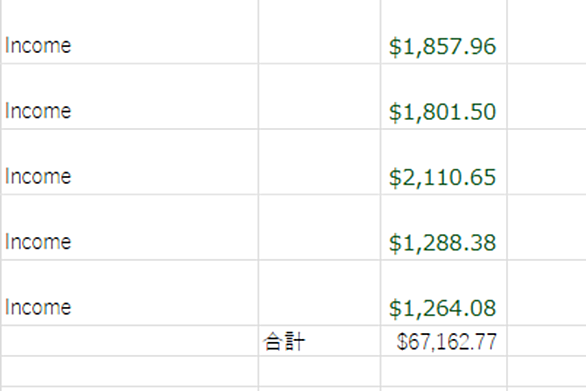This screenshot has width=586, height=391.
Task: Click the total cell $67,162.77
Action: click(x=444, y=341)
